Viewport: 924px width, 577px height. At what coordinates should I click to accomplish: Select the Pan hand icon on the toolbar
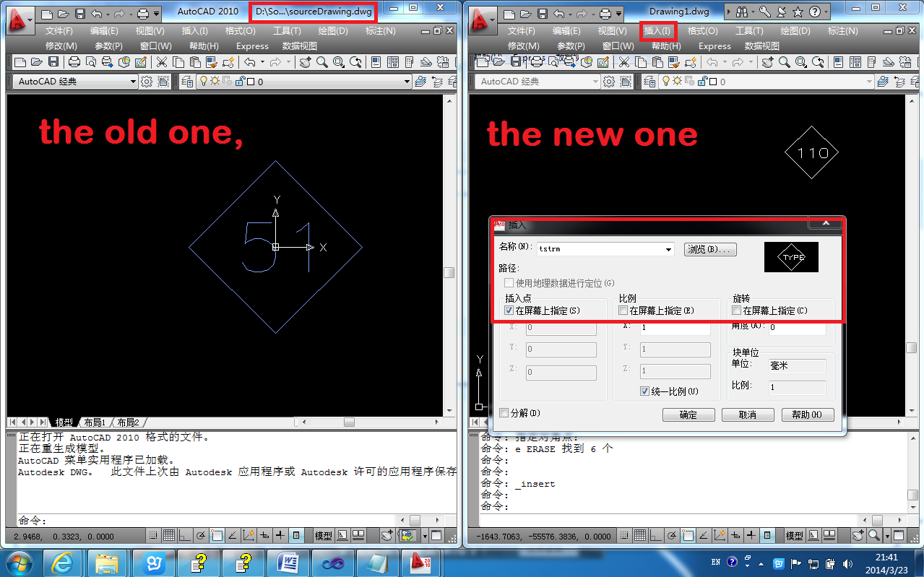(304, 62)
